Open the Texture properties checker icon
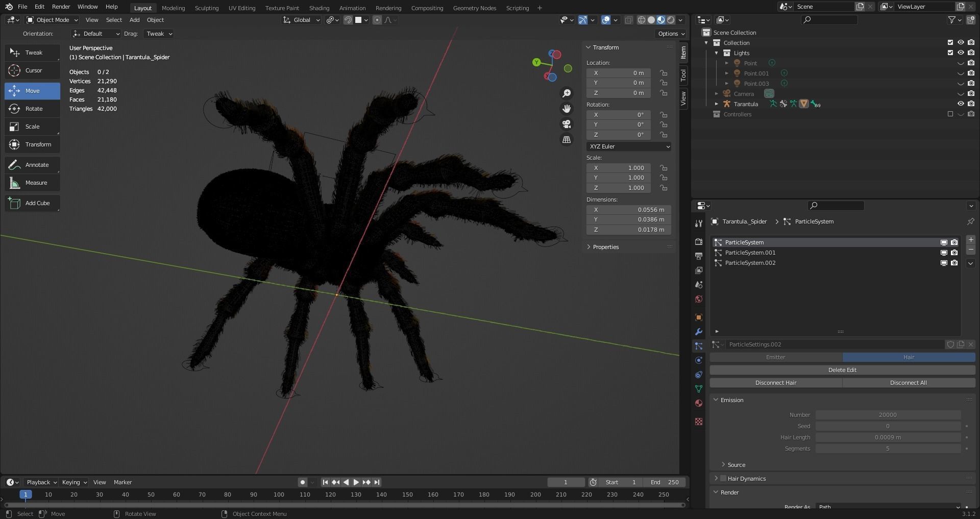Image resolution: width=980 pixels, height=519 pixels. click(699, 422)
